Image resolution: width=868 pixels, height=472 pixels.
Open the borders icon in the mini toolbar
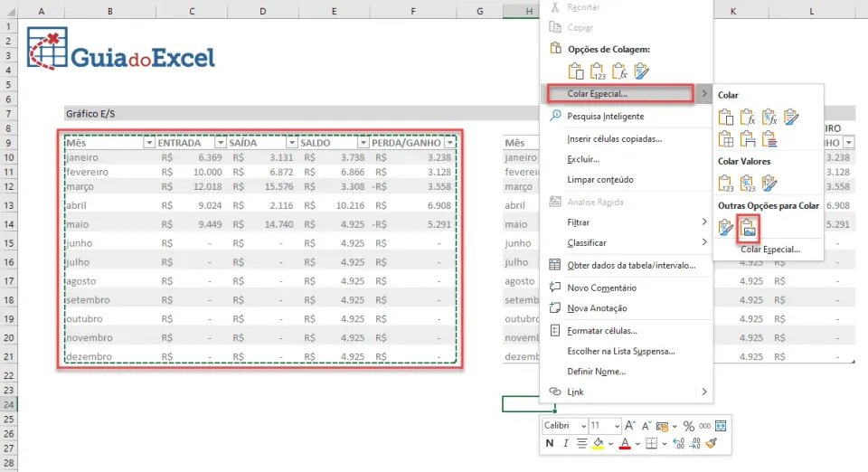click(x=652, y=443)
